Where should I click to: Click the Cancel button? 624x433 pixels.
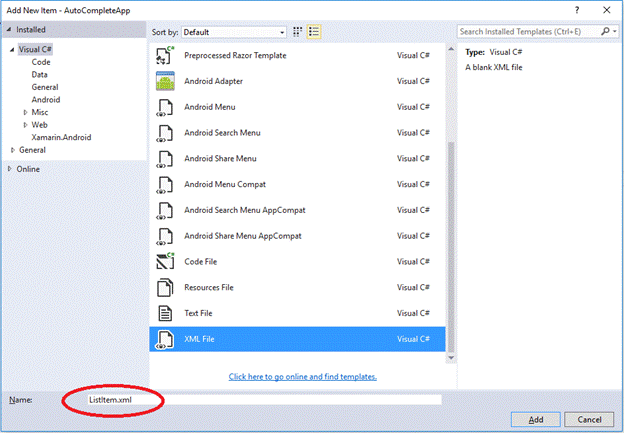[589, 419]
